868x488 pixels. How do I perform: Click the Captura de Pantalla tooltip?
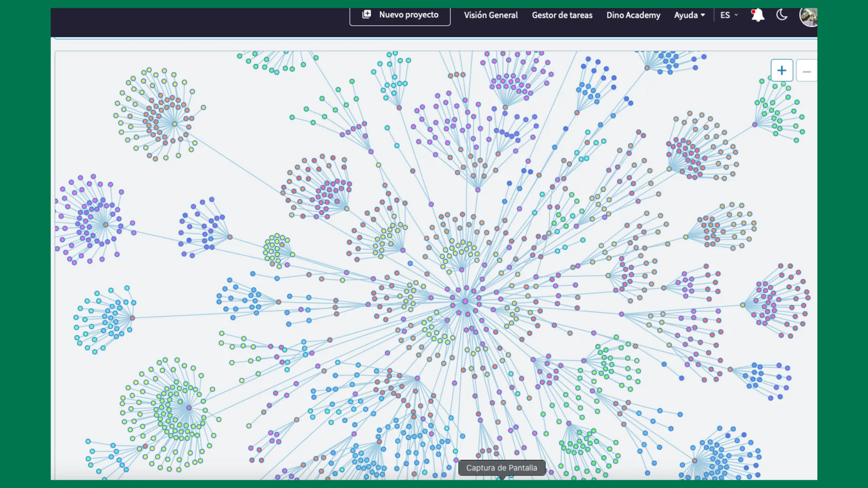pos(501,468)
